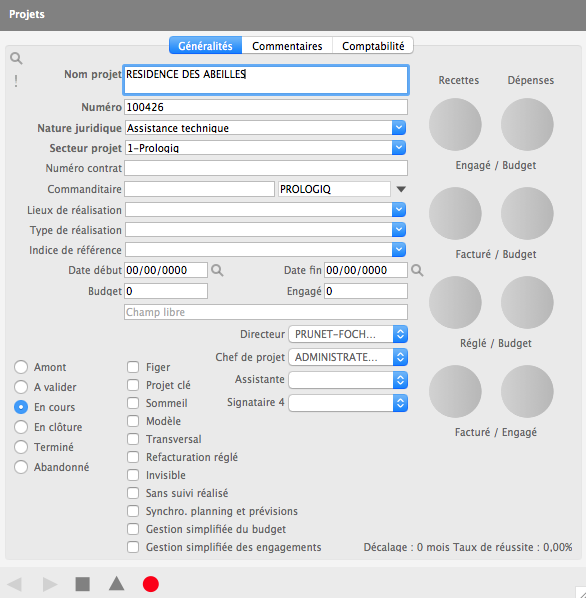Open the Indice de référence dropdown
The width and height of the screenshot is (586, 598).
[399, 250]
